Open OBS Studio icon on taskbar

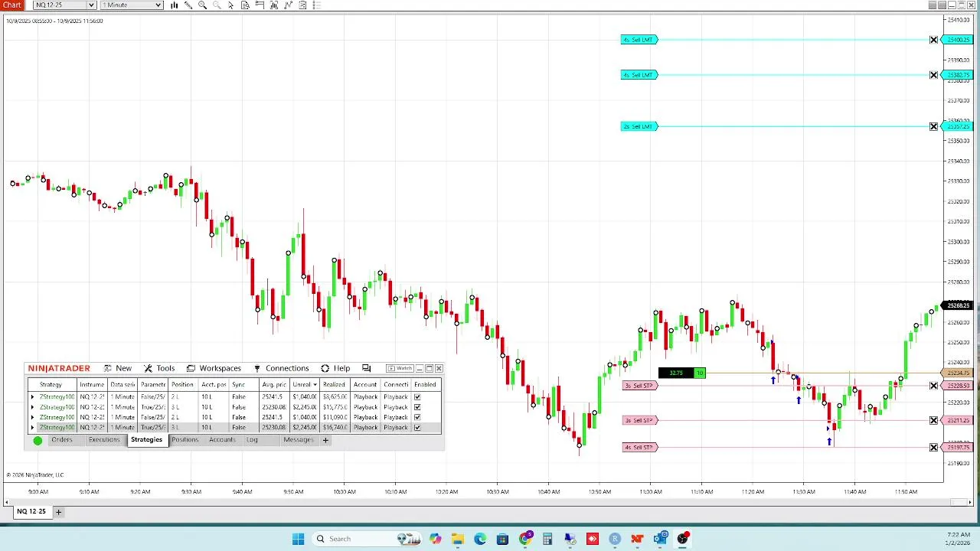(x=682, y=539)
